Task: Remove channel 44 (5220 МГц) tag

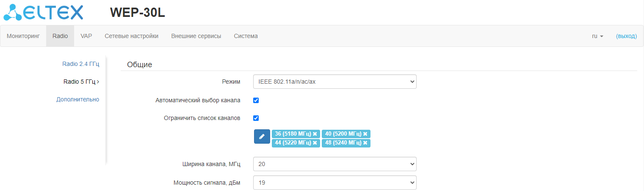Action: 315,143
